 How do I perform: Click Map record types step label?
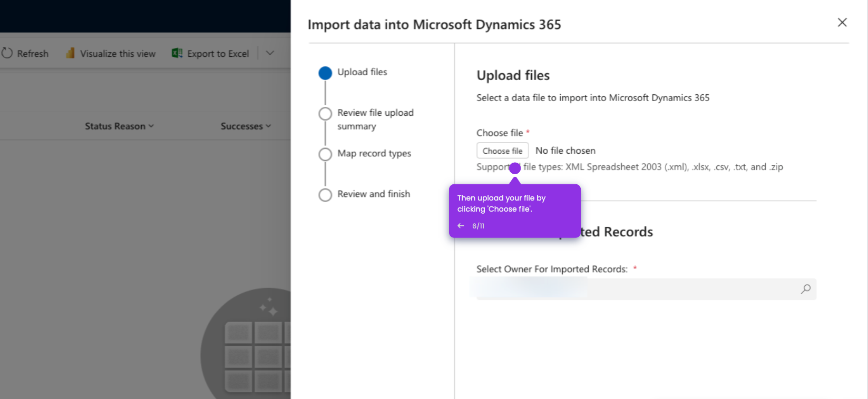374,154
